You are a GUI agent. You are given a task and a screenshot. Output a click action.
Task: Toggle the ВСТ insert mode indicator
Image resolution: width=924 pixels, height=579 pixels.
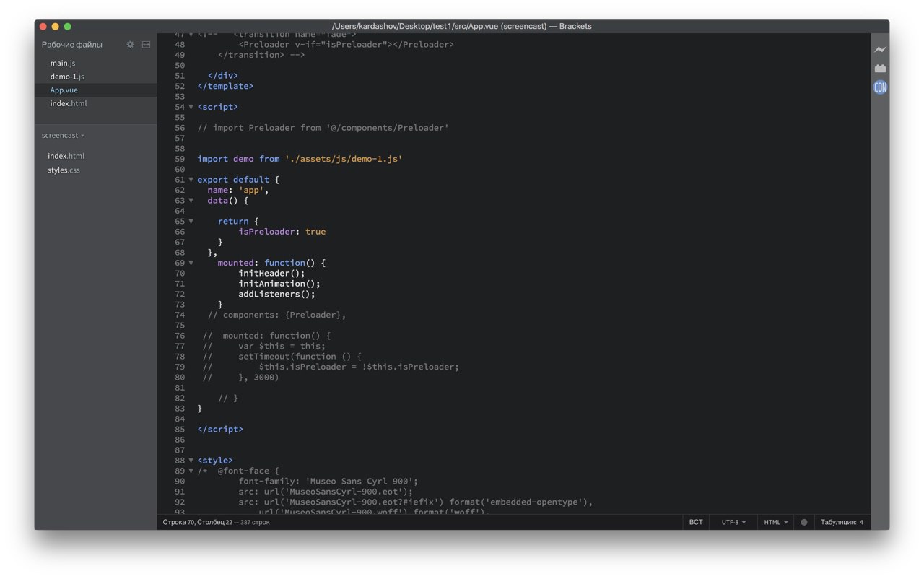pyautogui.click(x=696, y=522)
